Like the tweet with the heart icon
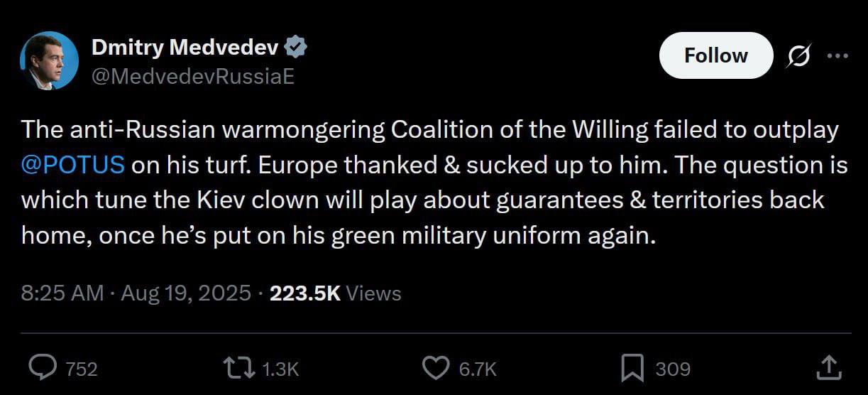Viewport: 868px width, 395px height. 435,367
